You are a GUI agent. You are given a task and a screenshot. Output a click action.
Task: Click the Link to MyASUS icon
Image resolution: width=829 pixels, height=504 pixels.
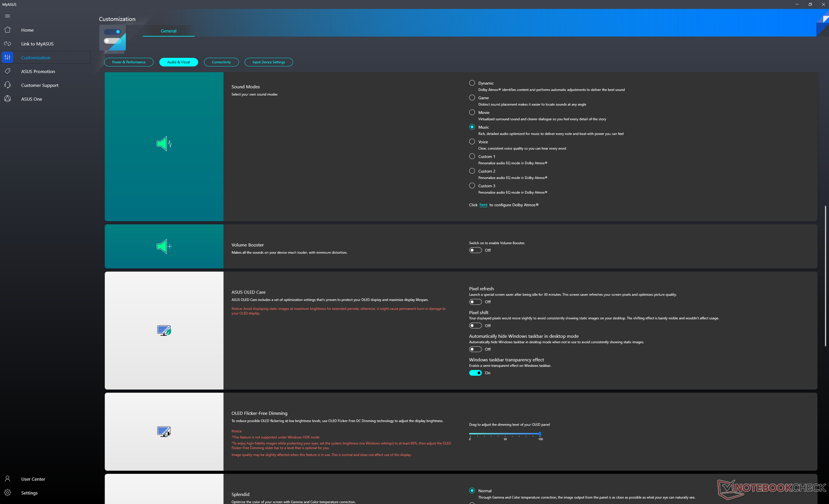(x=7, y=44)
